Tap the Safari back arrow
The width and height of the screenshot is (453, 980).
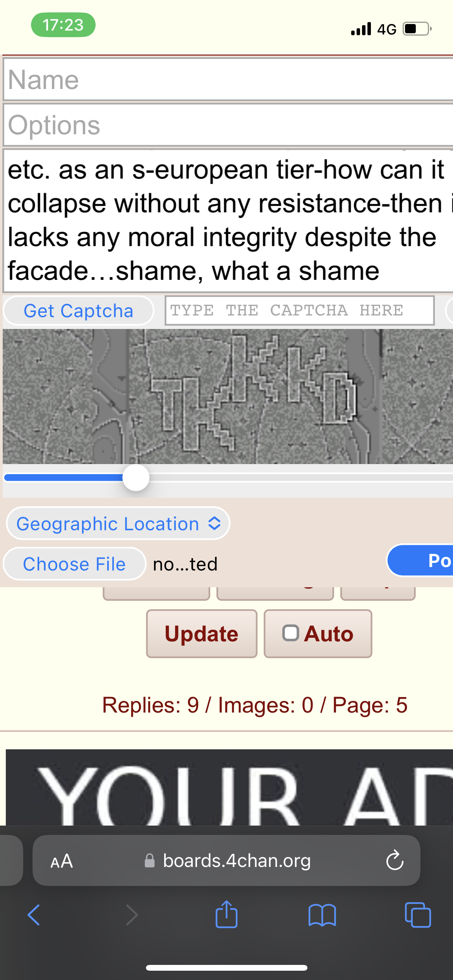34,915
